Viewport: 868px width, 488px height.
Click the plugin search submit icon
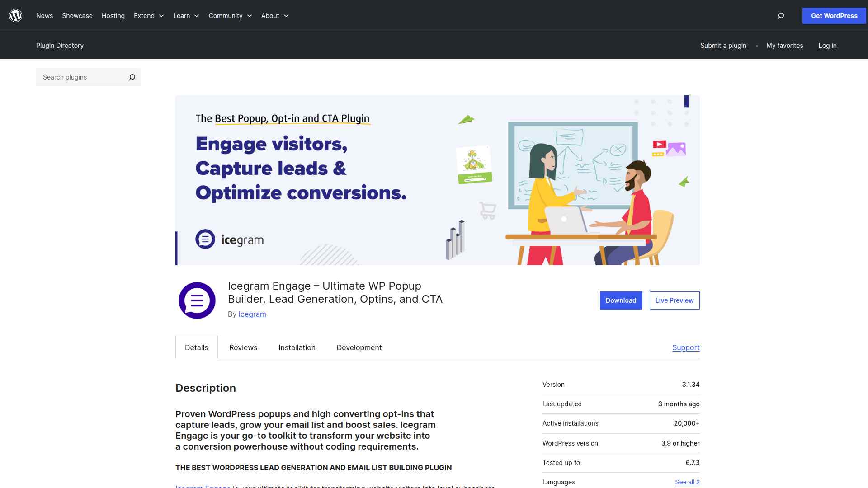(132, 77)
